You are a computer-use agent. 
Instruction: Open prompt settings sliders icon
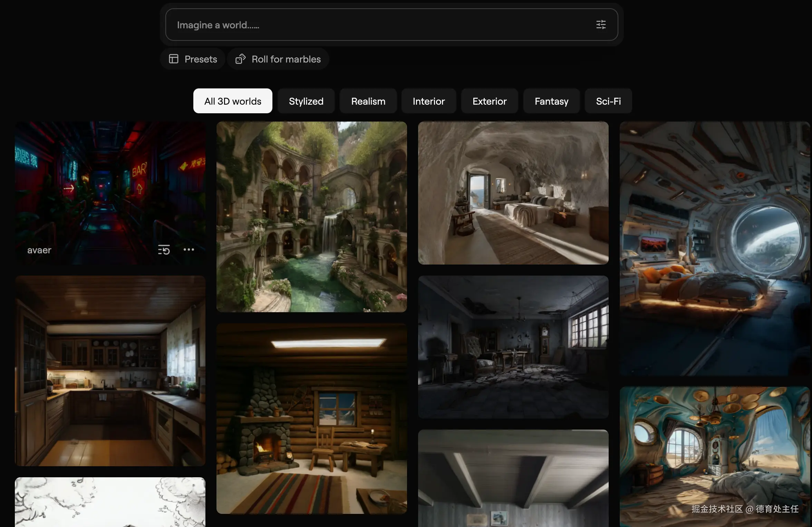[601, 25]
